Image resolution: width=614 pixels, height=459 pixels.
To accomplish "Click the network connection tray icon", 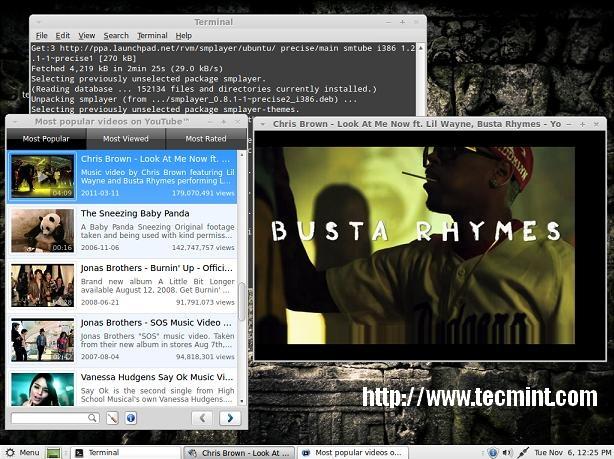I will tap(522, 453).
